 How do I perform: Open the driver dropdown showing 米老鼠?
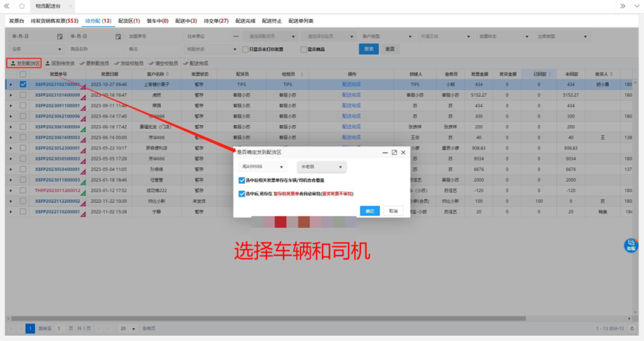coord(321,167)
